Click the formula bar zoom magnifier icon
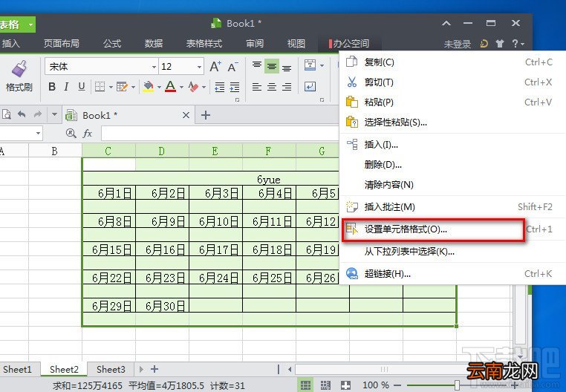 tap(71, 134)
